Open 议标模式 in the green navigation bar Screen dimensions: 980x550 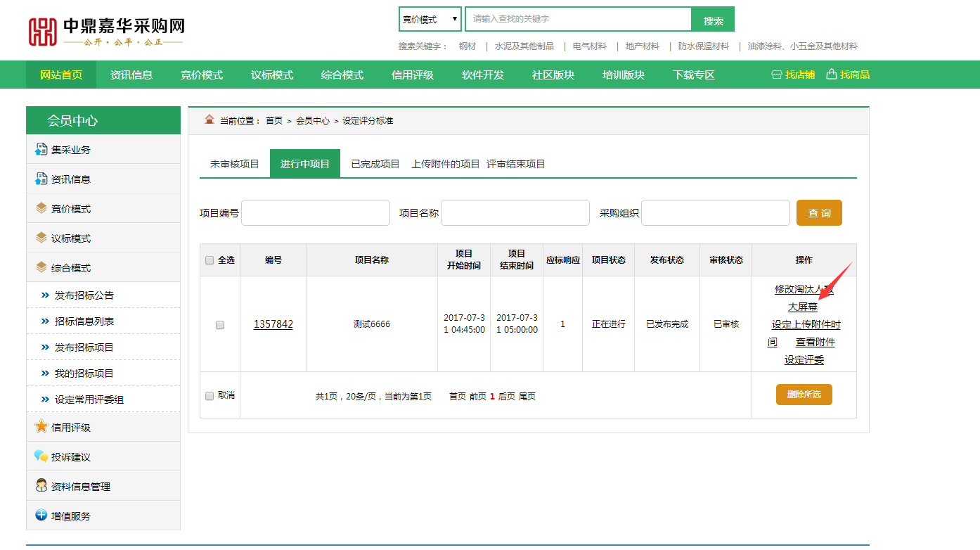272,75
